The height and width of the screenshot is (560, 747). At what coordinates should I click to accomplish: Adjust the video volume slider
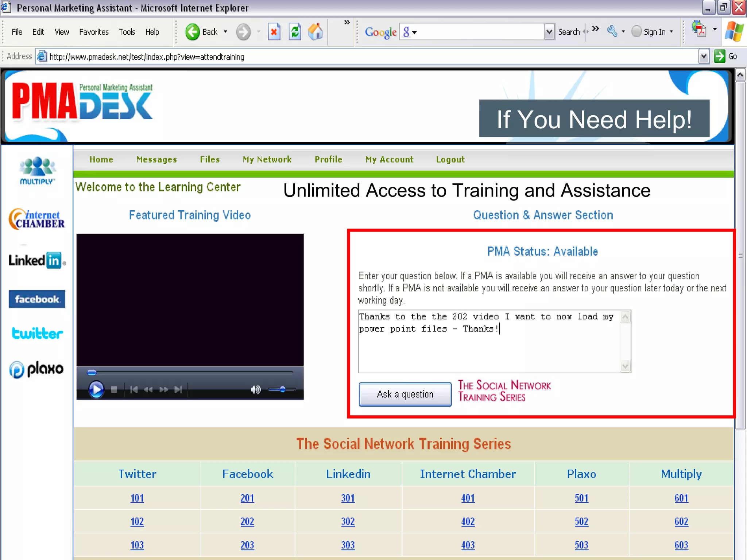pos(282,390)
